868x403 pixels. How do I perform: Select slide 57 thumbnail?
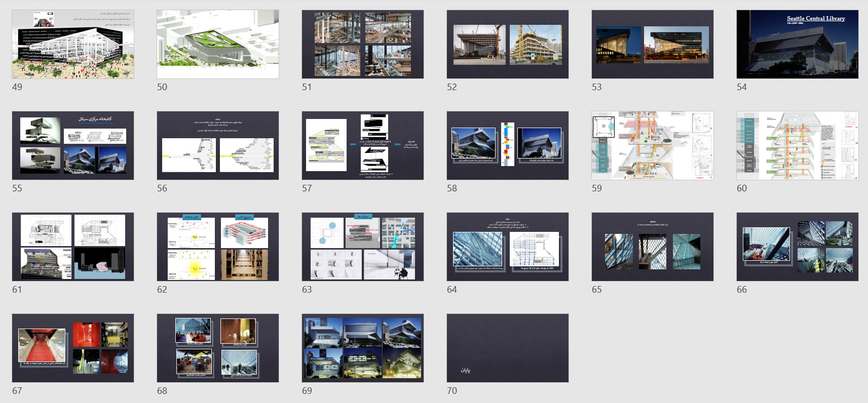(x=363, y=145)
